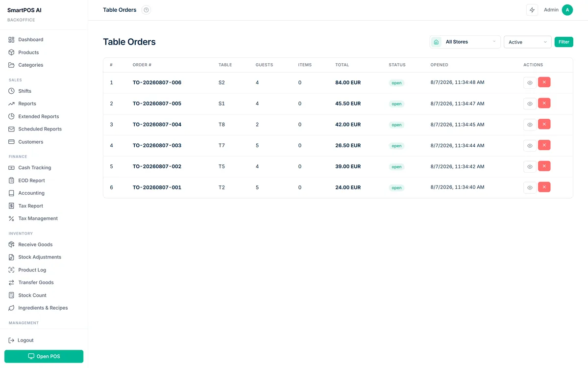View order TO-20260807-002 with the eye icon

tap(530, 167)
